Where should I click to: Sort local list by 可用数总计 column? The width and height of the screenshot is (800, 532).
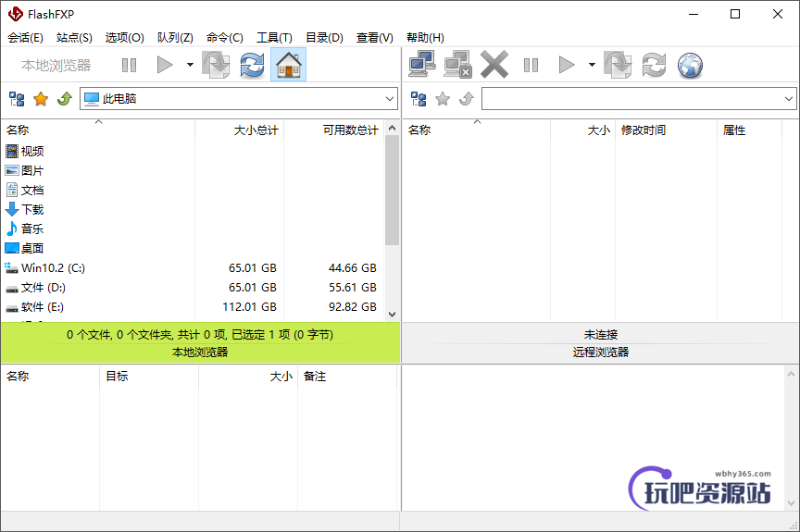(x=333, y=130)
